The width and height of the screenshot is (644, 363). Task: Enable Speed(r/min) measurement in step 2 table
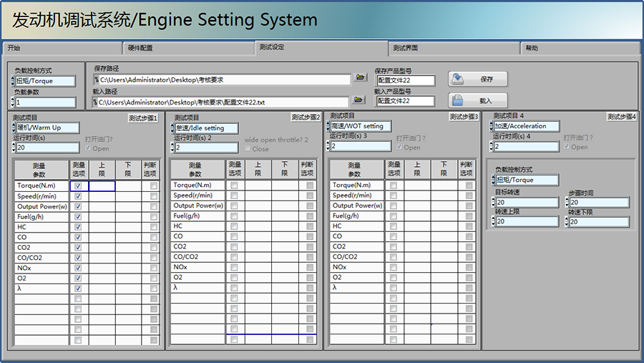(234, 196)
